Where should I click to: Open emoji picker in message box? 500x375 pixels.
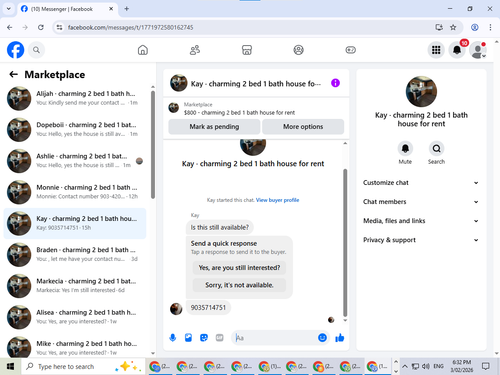click(x=322, y=338)
